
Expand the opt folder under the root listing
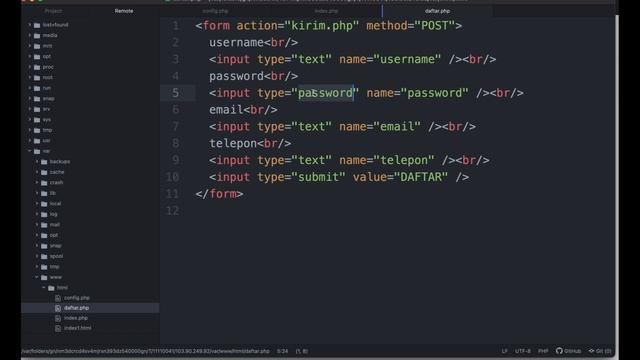(x=30, y=57)
